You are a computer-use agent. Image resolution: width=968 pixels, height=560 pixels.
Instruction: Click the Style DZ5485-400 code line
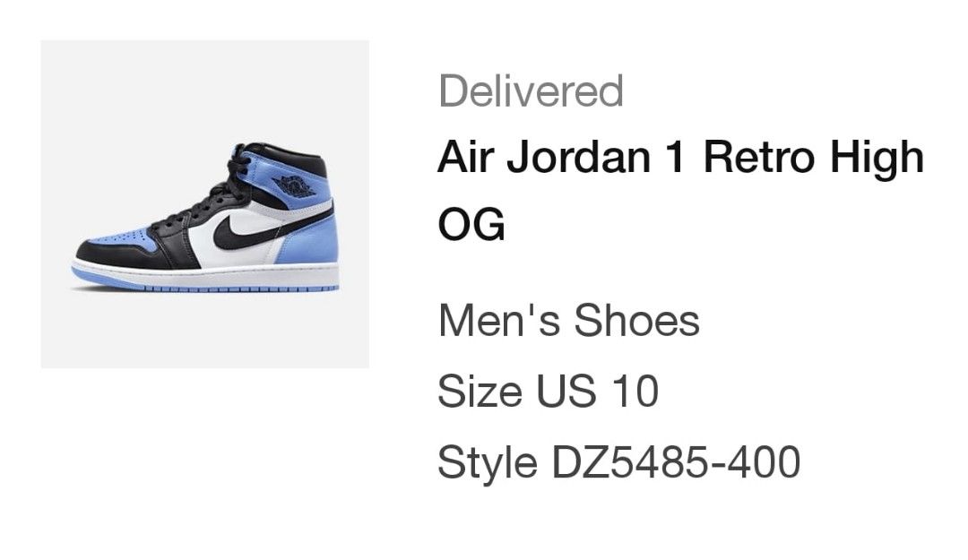(619, 461)
